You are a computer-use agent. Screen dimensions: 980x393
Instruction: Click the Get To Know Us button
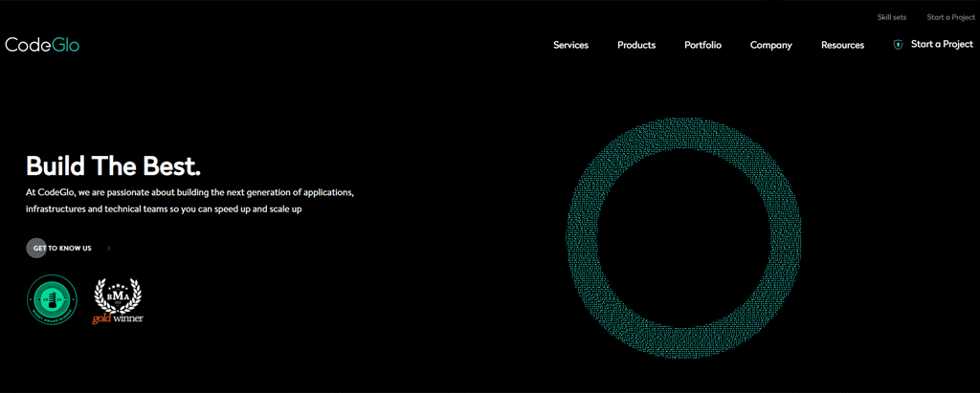click(62, 248)
